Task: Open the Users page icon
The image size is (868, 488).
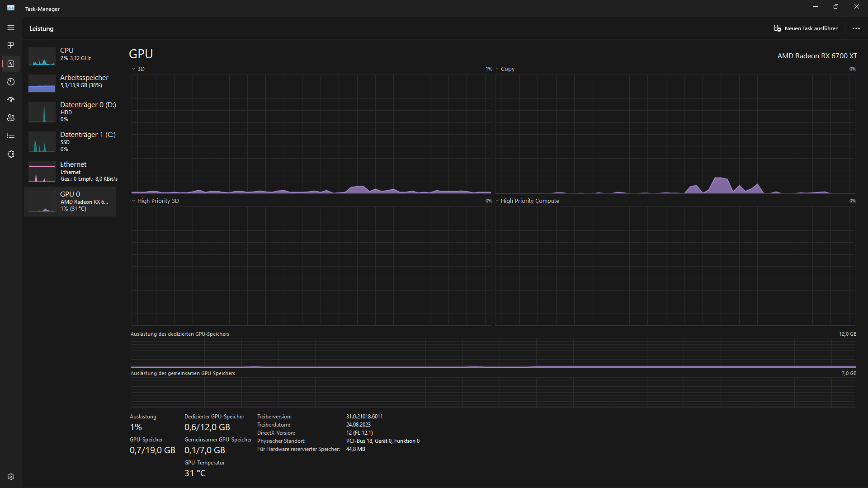Action: 11,118
